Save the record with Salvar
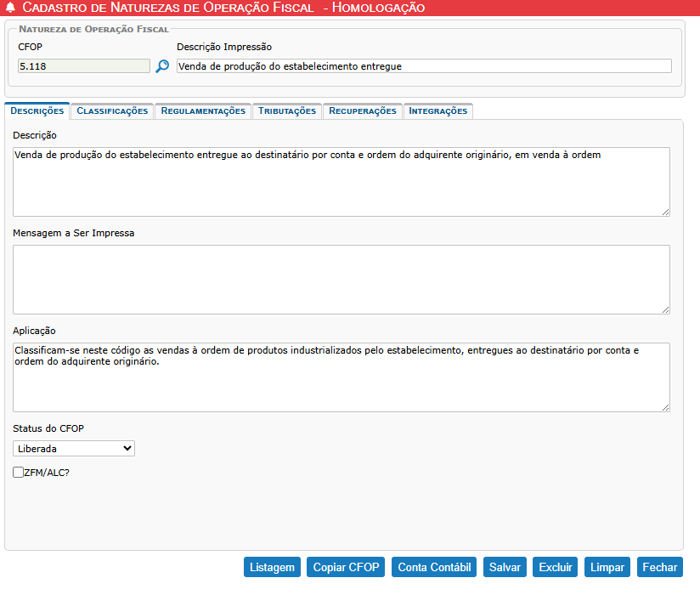 tap(505, 568)
